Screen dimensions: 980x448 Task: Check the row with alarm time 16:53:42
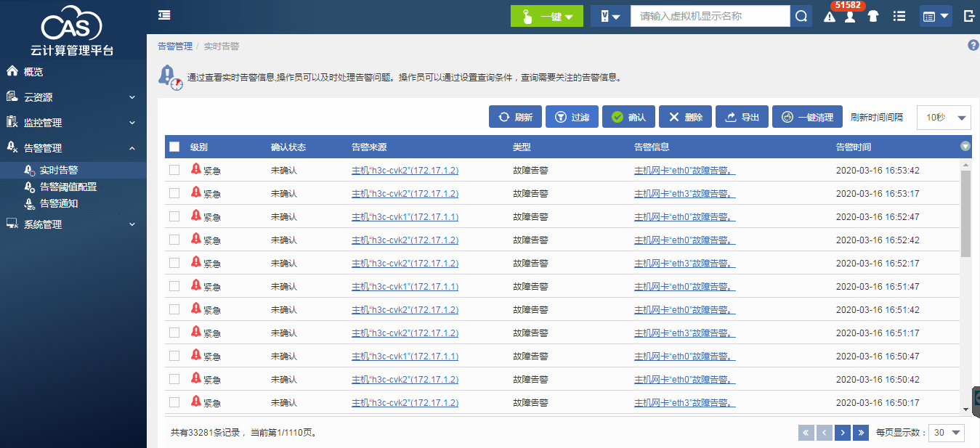[x=174, y=170]
